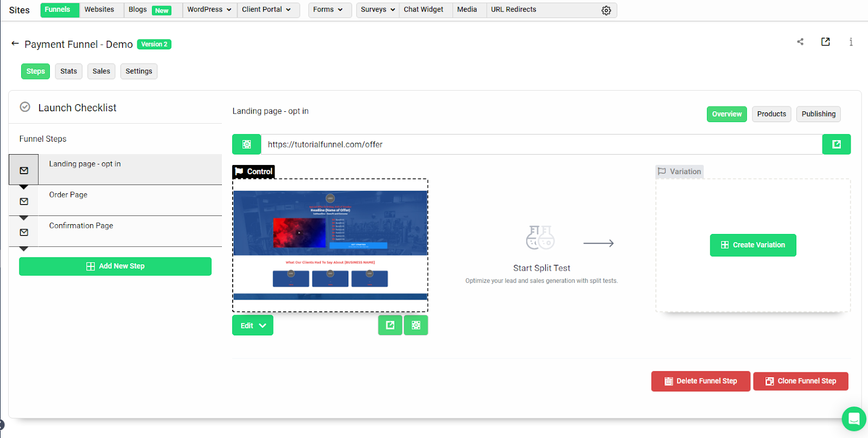This screenshot has width=868, height=438.
Task: Click the Delete Funnel Step button
Action: point(700,381)
